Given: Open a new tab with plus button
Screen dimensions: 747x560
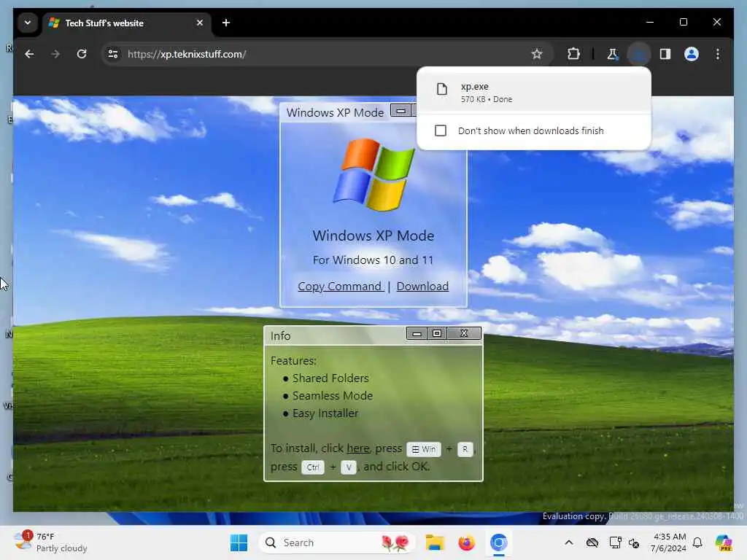Looking at the screenshot, I should pos(226,23).
